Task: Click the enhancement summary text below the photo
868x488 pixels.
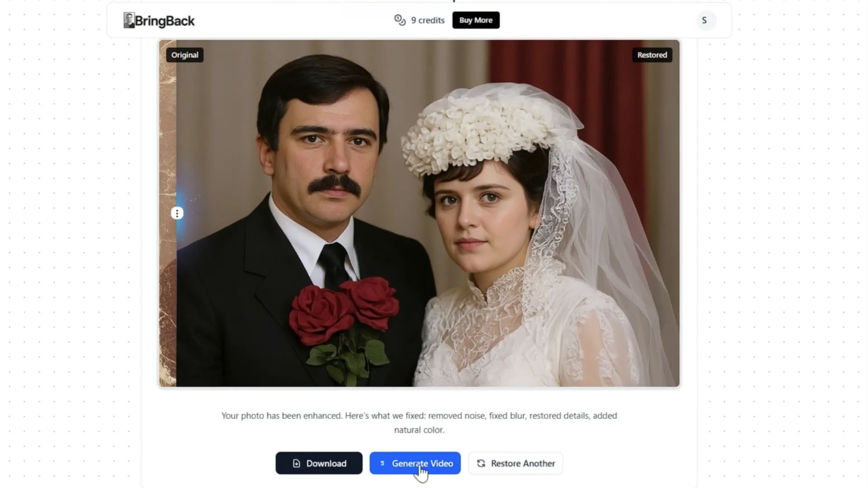Action: click(x=419, y=422)
